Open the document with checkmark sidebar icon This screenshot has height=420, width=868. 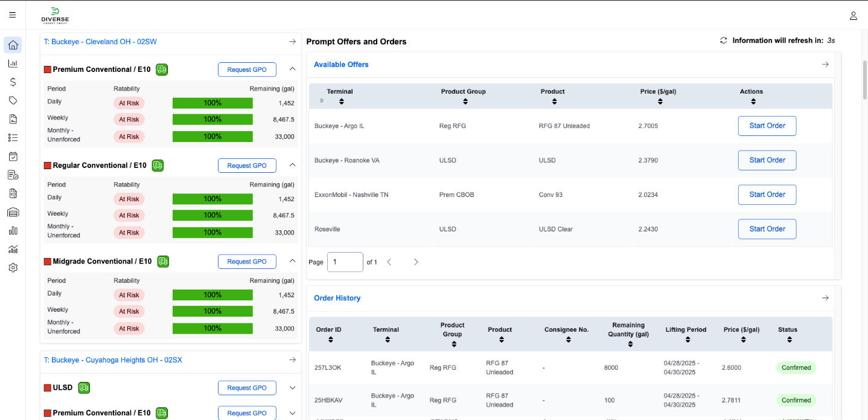(x=13, y=175)
